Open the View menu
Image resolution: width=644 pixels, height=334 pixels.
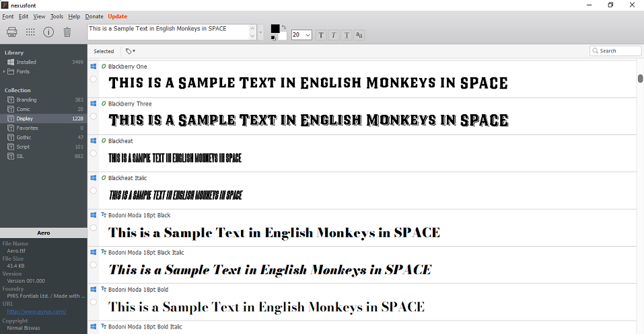click(x=39, y=16)
